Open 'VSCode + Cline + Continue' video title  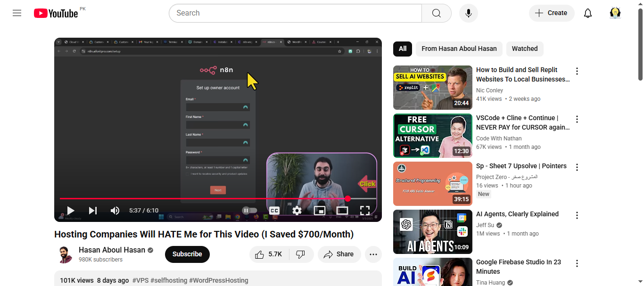pyautogui.click(x=523, y=123)
